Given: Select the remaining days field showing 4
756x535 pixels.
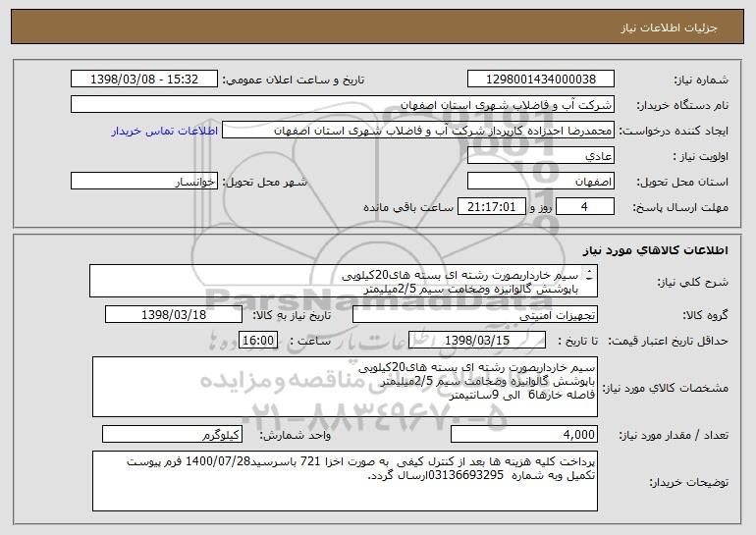Looking at the screenshot, I should tap(585, 207).
